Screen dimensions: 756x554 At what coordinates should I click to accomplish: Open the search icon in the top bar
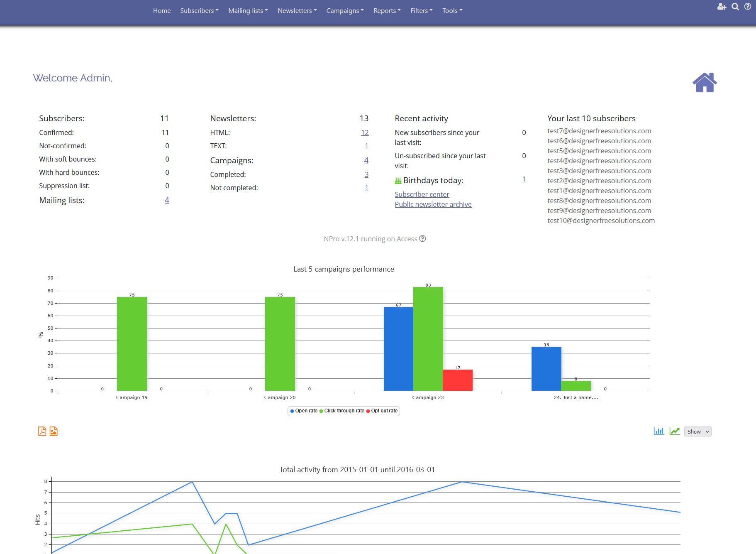click(x=735, y=7)
